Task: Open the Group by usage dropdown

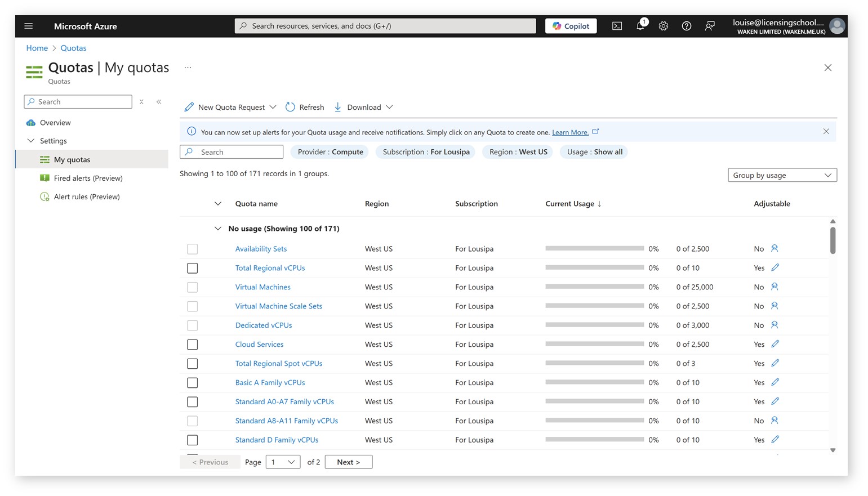Action: coord(782,175)
